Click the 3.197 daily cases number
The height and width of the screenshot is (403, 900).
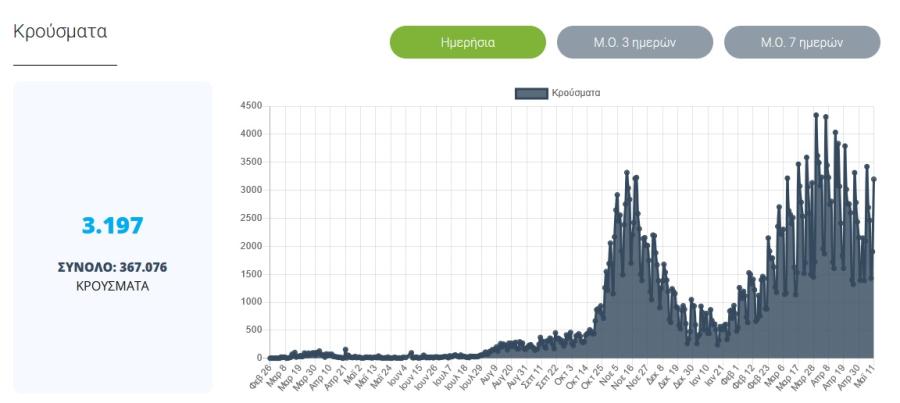pyautogui.click(x=112, y=226)
